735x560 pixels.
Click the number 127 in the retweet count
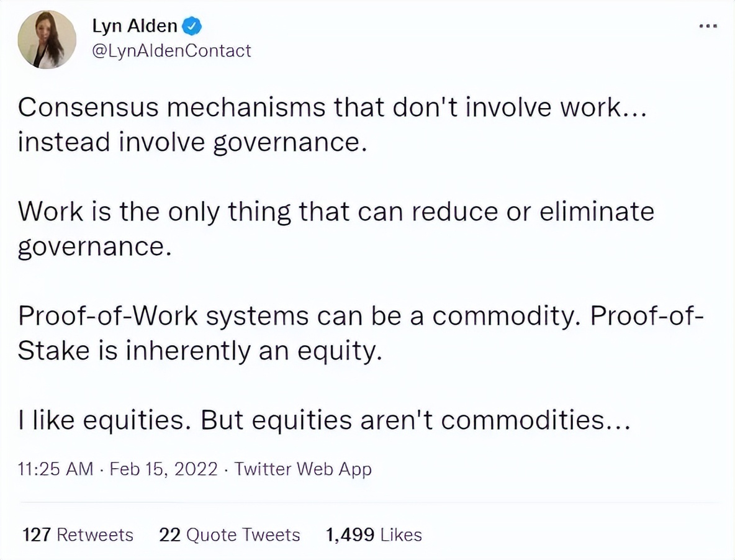pyautogui.click(x=37, y=535)
